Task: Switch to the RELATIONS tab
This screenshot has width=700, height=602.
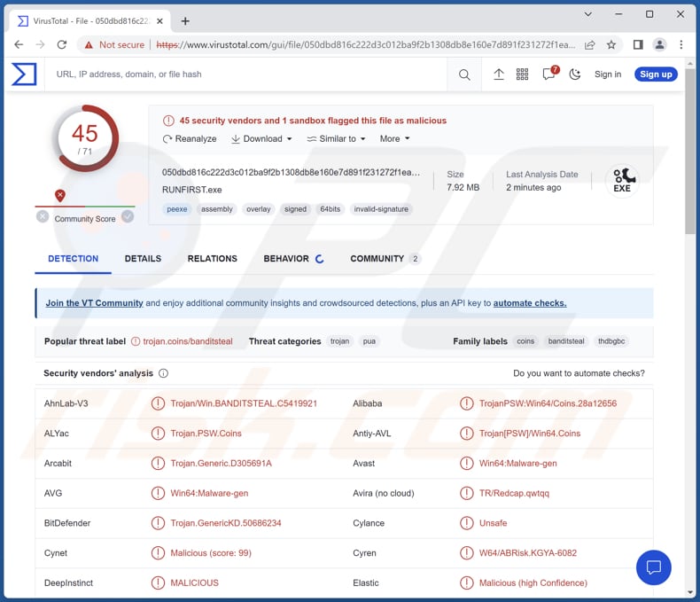Action: [x=212, y=259]
